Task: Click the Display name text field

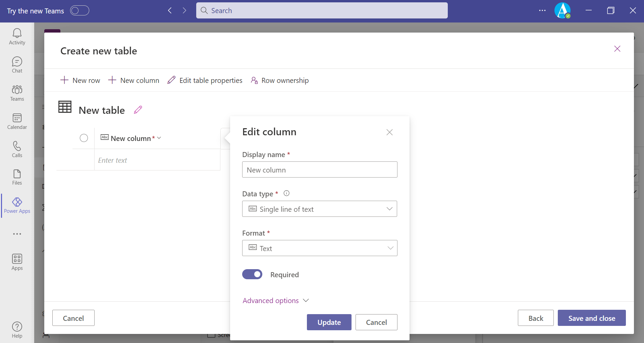Action: (319, 170)
